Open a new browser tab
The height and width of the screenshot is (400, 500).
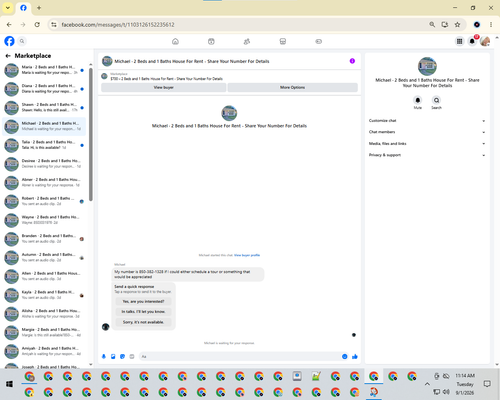coord(39,8)
